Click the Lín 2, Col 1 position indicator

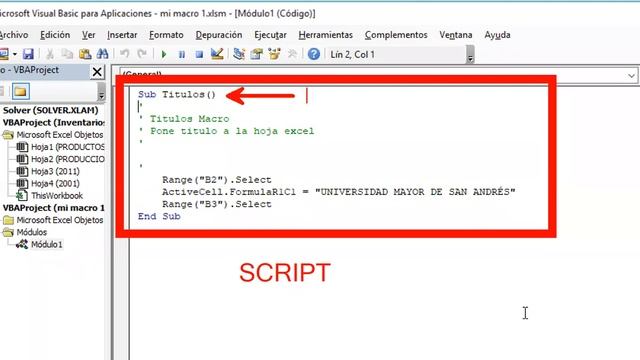[x=353, y=55]
